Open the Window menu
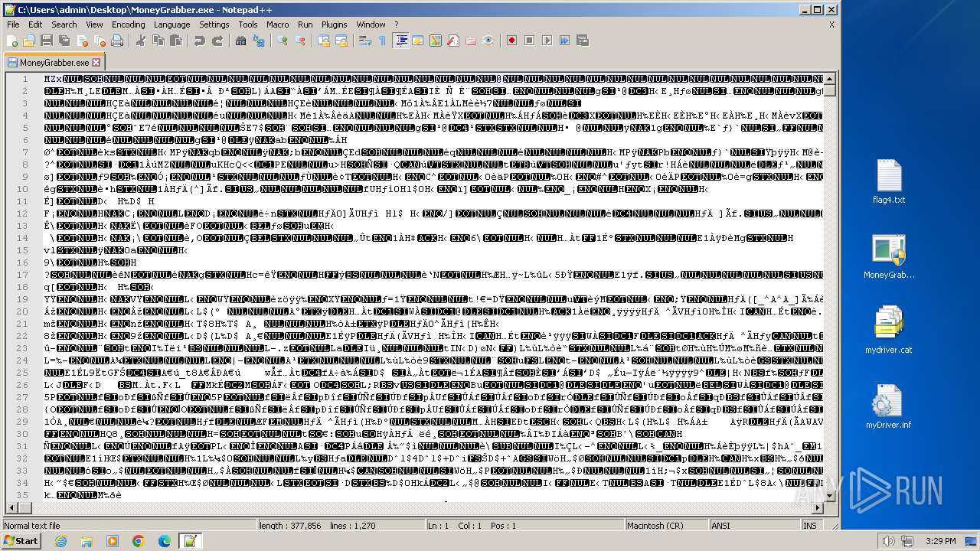This screenshot has height=551, width=980. [x=371, y=24]
